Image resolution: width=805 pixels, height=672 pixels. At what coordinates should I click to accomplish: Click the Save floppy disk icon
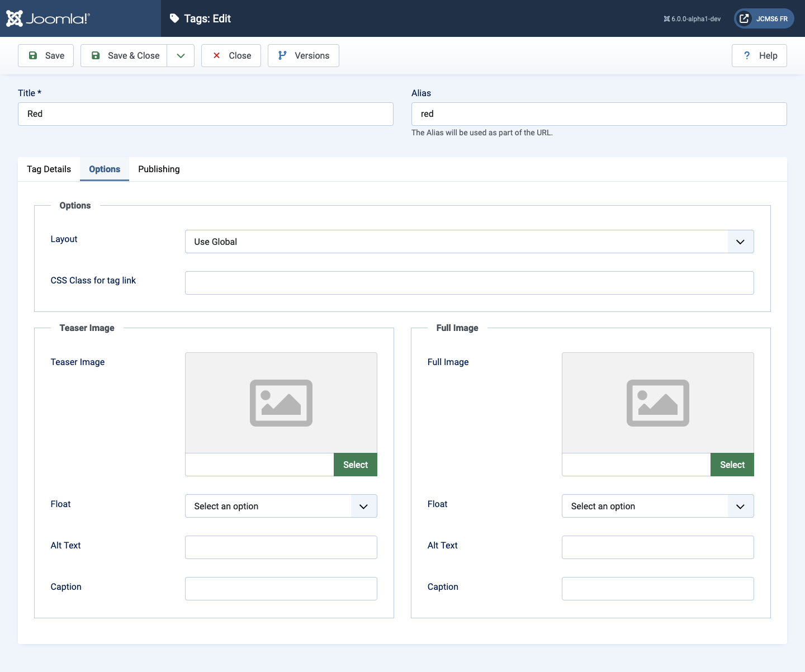pyautogui.click(x=33, y=55)
